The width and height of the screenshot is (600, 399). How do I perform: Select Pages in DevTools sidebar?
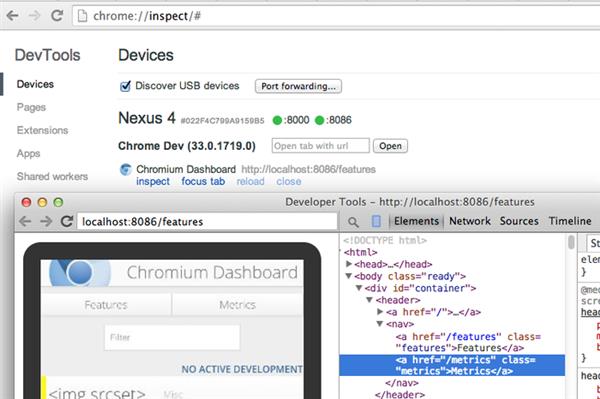31,107
